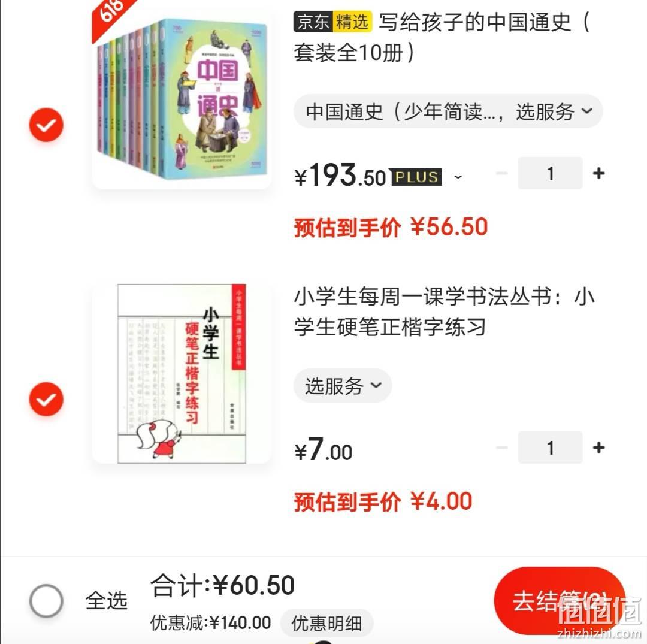Expand the 选服务 dropdown for the calligraphy book
647x644 pixels.
(343, 386)
